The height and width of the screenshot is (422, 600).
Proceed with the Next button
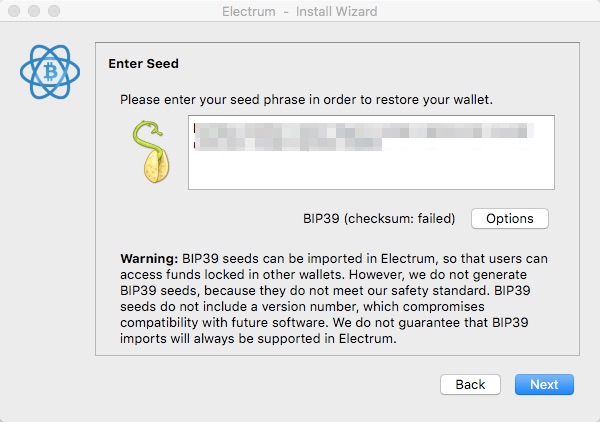click(544, 385)
